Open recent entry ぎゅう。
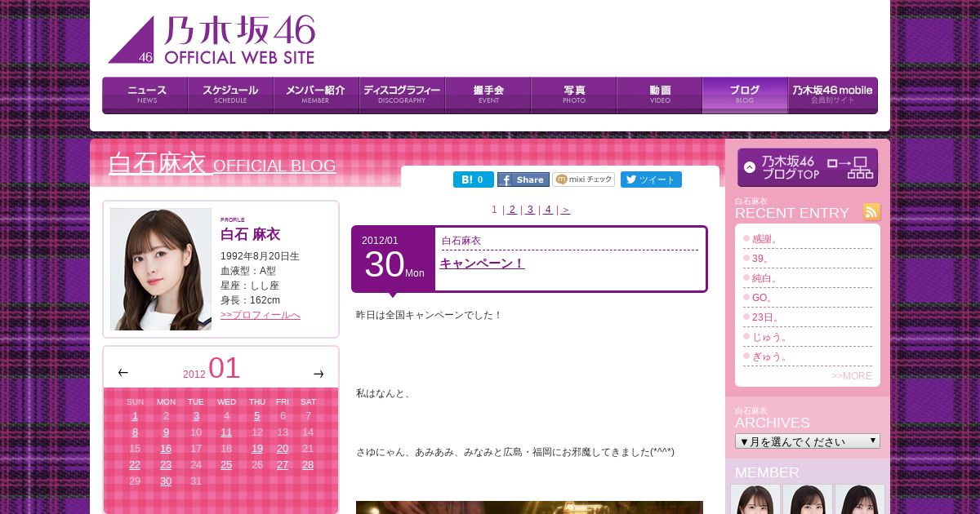Screen dimensions: 980x514 click(770, 357)
